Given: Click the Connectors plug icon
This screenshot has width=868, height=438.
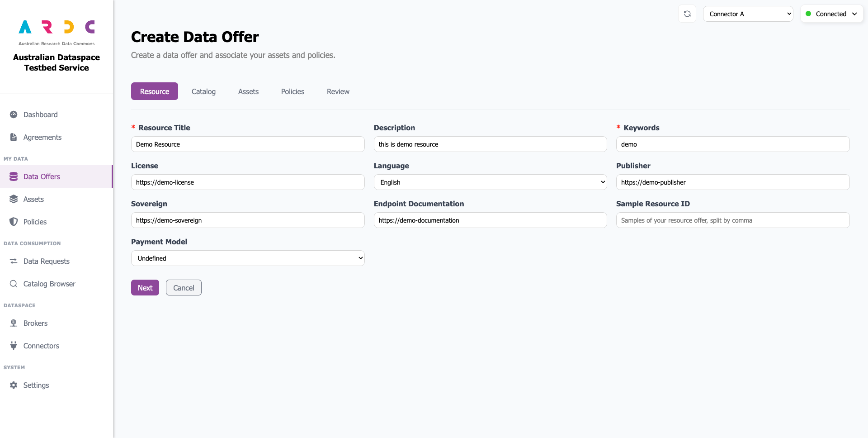Looking at the screenshot, I should pos(14,346).
